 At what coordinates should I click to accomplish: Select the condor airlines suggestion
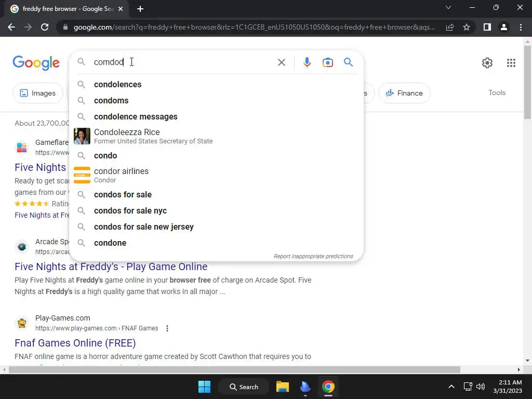click(x=216, y=175)
